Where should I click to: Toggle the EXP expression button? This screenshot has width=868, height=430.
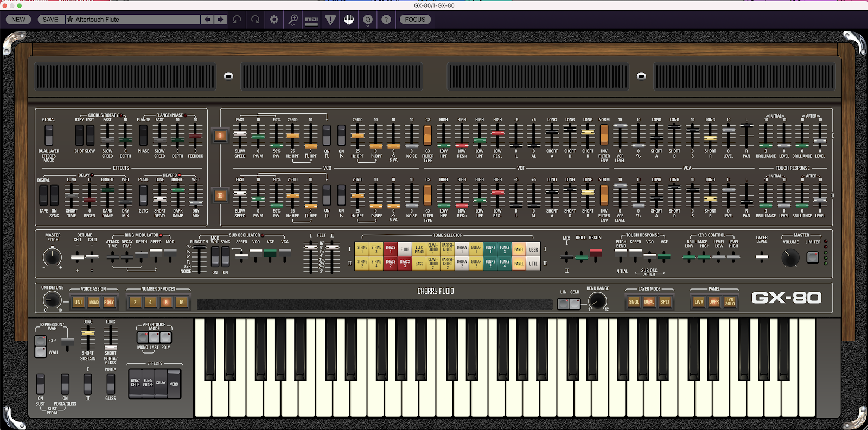(40, 341)
